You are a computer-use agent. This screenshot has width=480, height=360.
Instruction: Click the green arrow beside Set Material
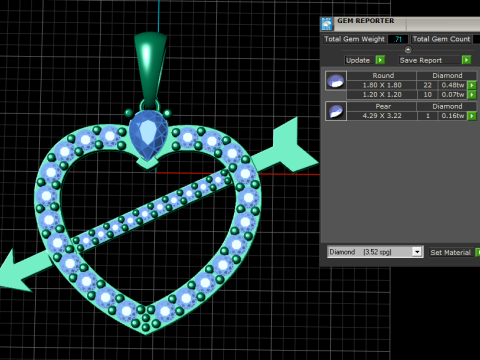click(478, 252)
